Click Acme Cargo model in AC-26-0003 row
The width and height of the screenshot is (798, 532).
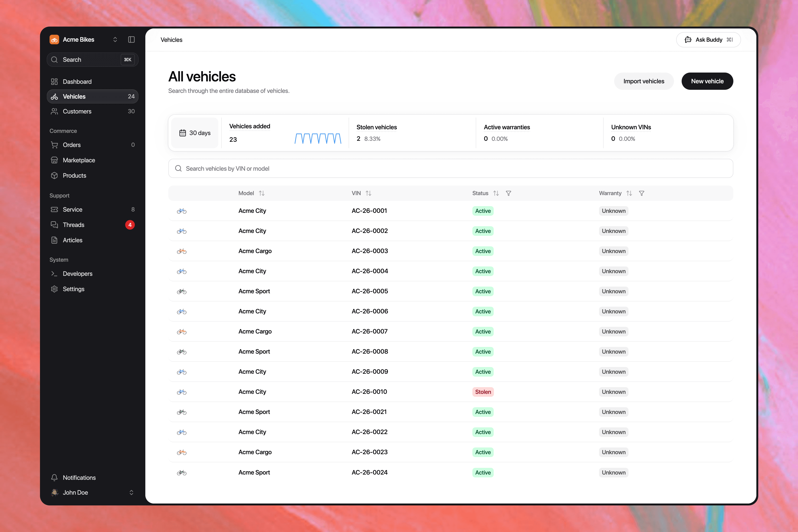point(255,251)
